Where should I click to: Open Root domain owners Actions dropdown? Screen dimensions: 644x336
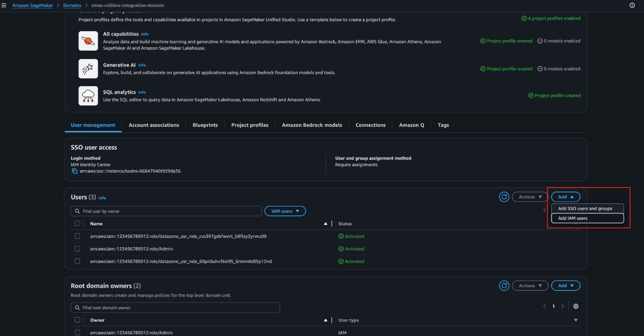pyautogui.click(x=530, y=286)
